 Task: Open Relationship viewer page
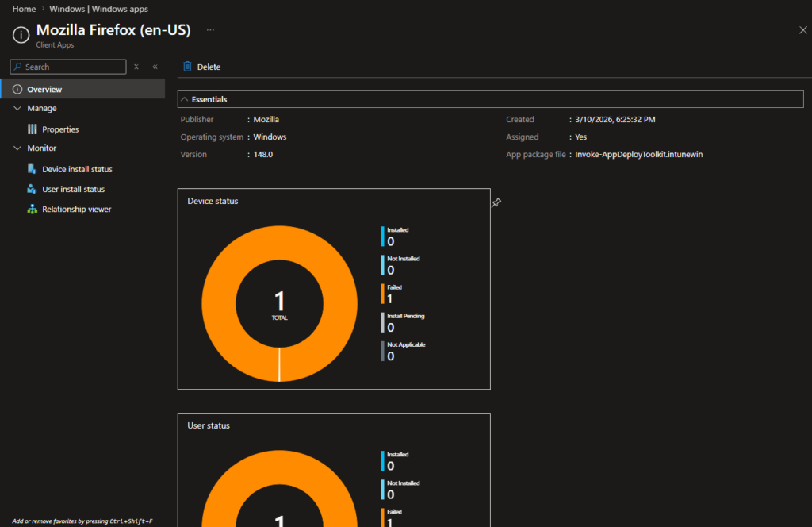(x=77, y=210)
